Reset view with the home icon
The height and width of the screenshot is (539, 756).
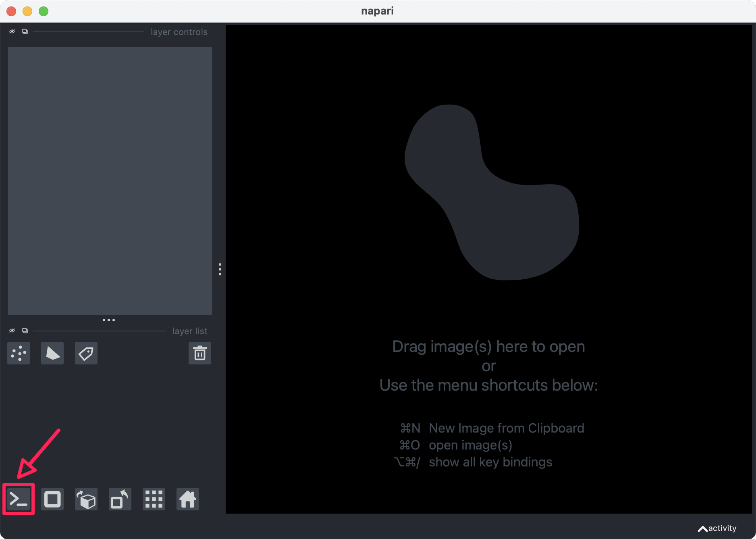point(188,499)
